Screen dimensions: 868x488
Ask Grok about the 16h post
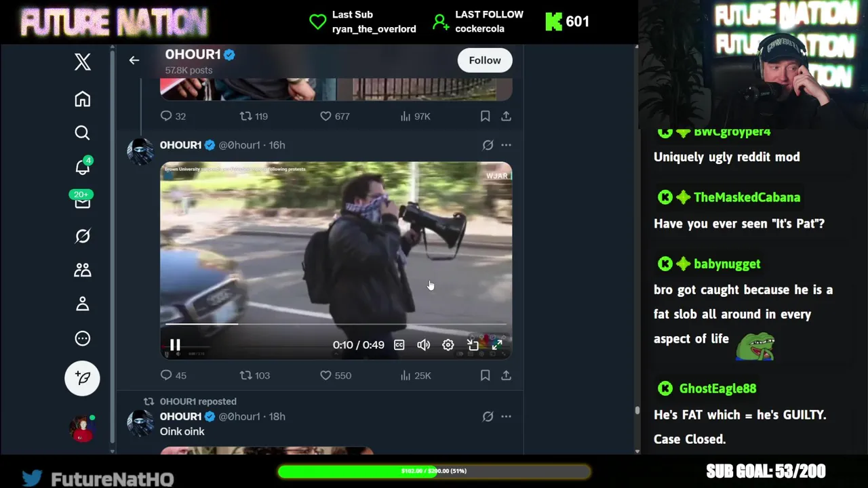coord(488,145)
